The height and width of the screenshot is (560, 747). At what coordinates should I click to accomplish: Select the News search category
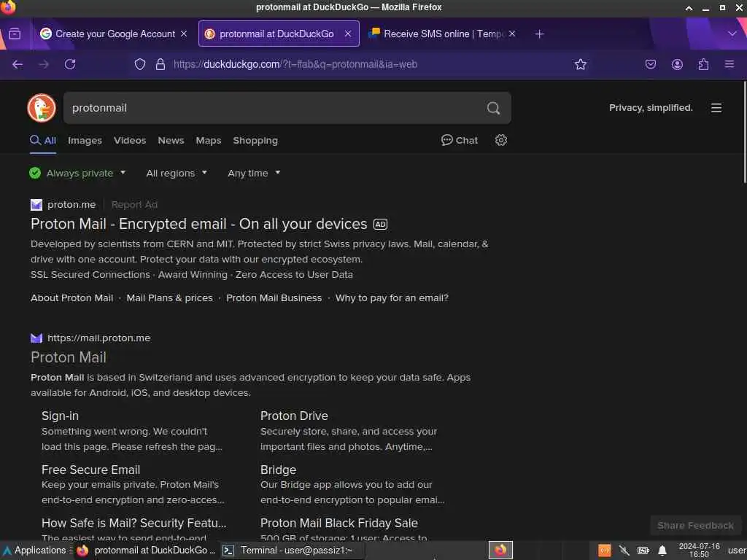click(171, 141)
